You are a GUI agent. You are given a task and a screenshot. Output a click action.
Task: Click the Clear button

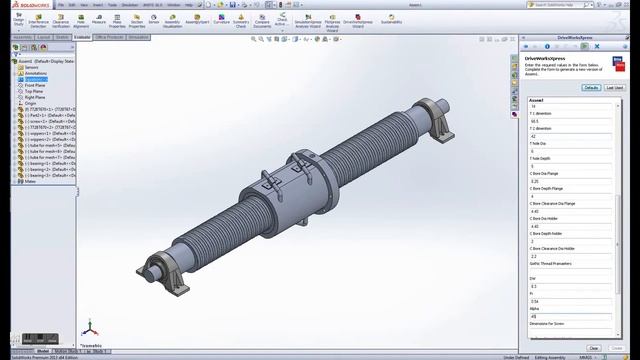pos(593,348)
